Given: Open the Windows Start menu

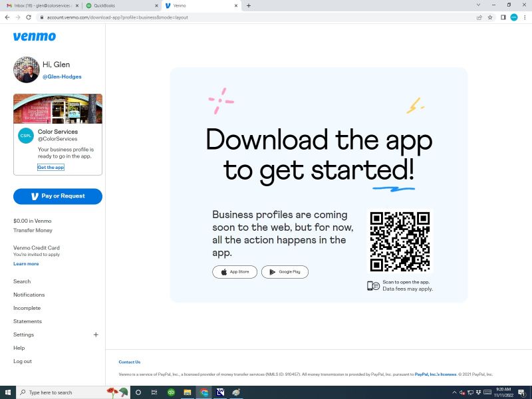Looking at the screenshot, I should click(x=7, y=392).
